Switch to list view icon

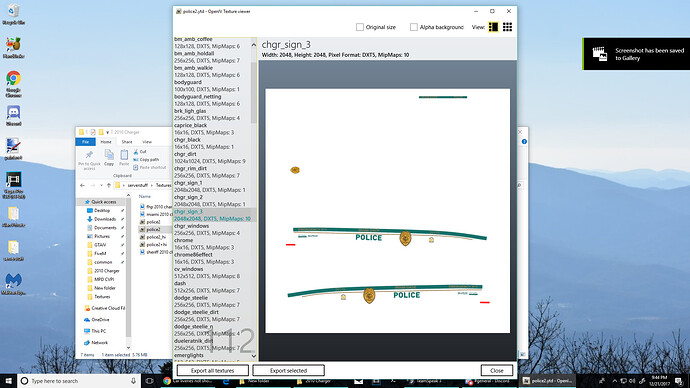pos(493,27)
